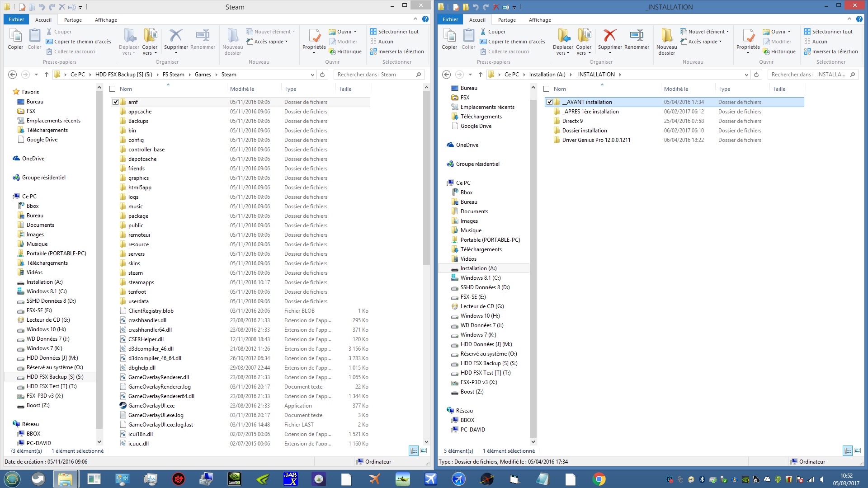Open the JAB X taskbar app
Viewport: 868px width, 488px height.
[290, 479]
